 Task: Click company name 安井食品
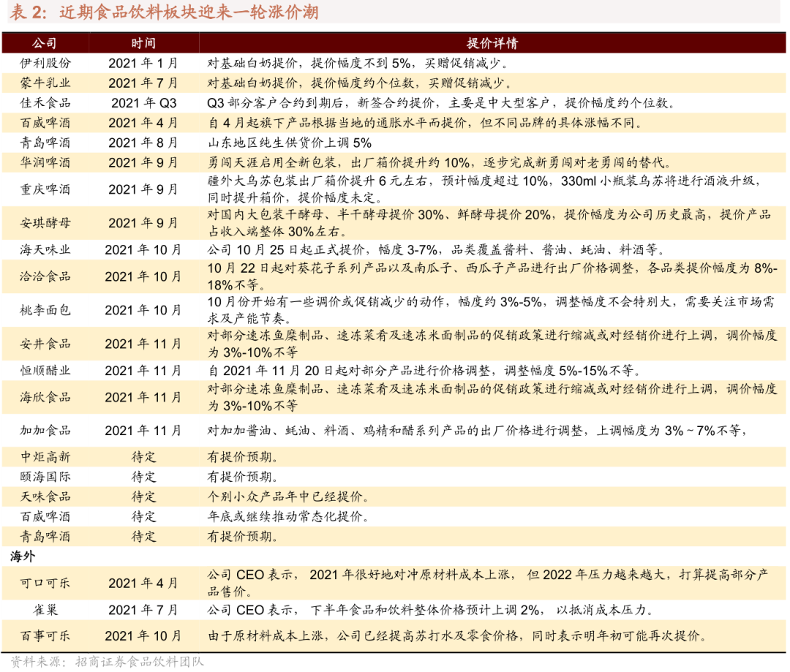coord(45,344)
